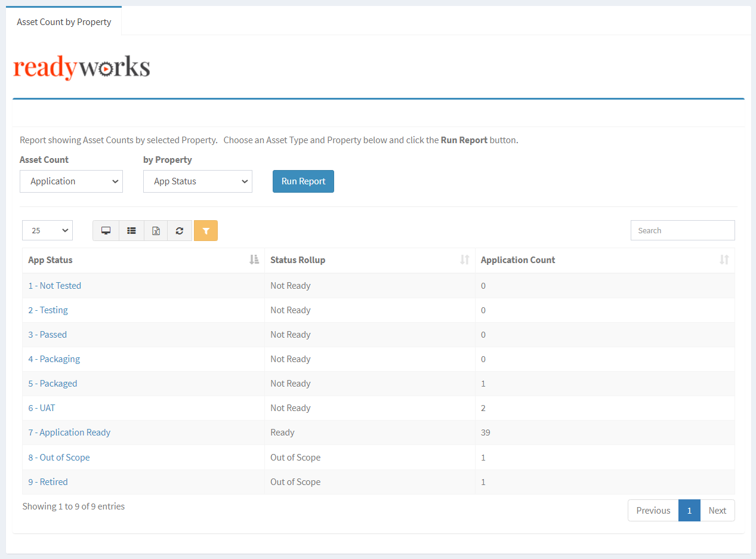
Task: Click the Run Report button
Action: (303, 181)
